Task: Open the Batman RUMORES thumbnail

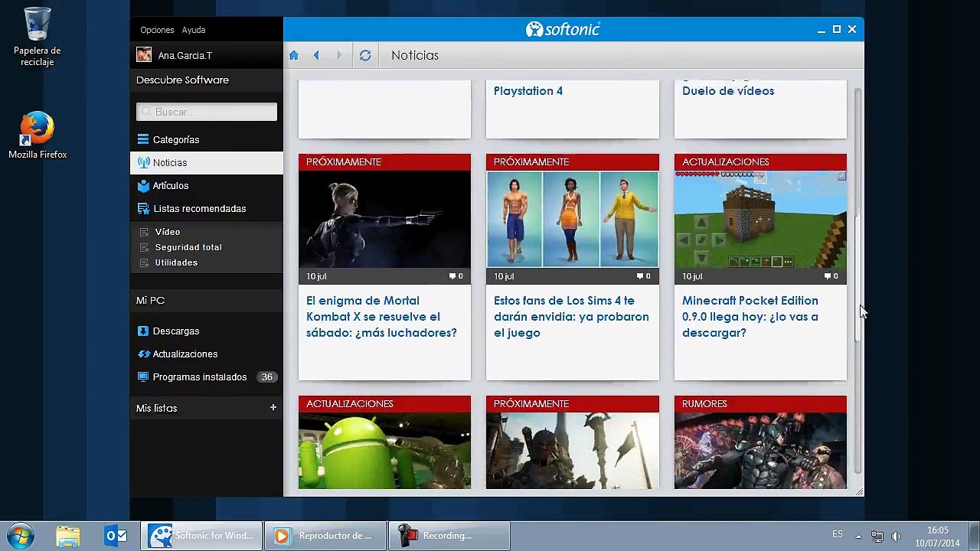Action: pyautogui.click(x=760, y=451)
